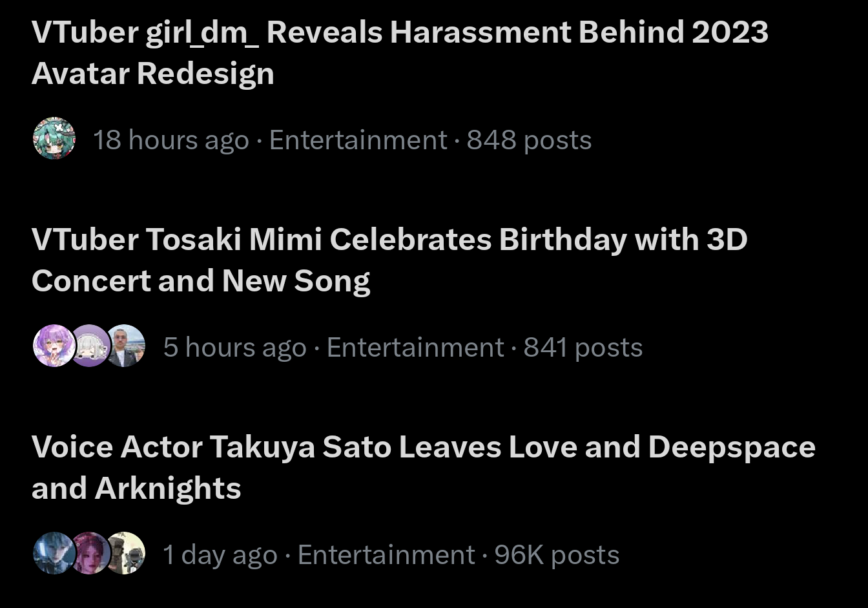This screenshot has width=868, height=608.
Task: Select Entertainment category next to 18 hours ago
Action: 358,140
